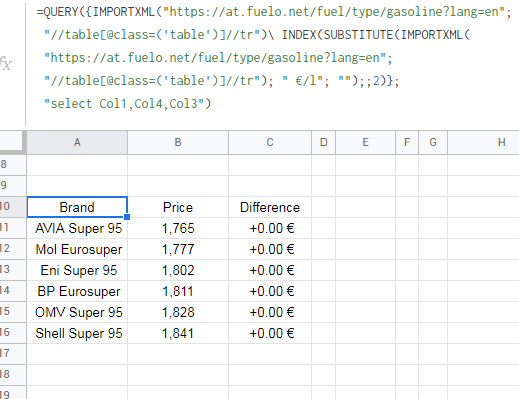Select row 17 header
Screen dimensions: 519x399
(x=13, y=353)
